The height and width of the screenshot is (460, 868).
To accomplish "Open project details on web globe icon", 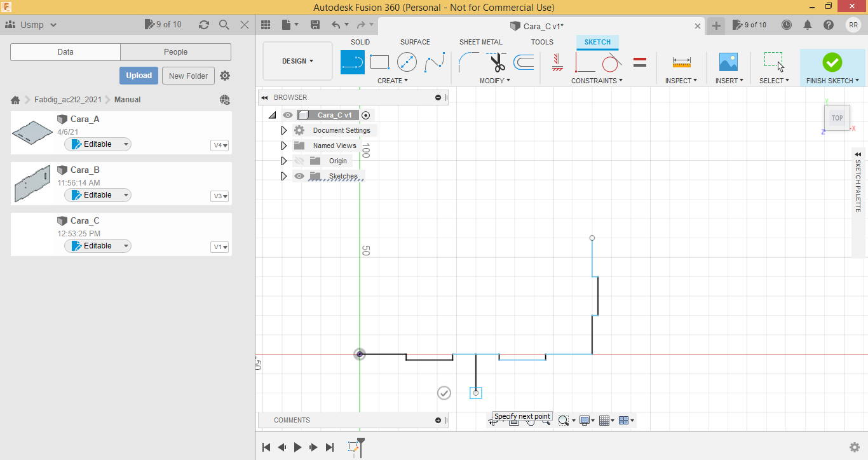I will point(225,100).
